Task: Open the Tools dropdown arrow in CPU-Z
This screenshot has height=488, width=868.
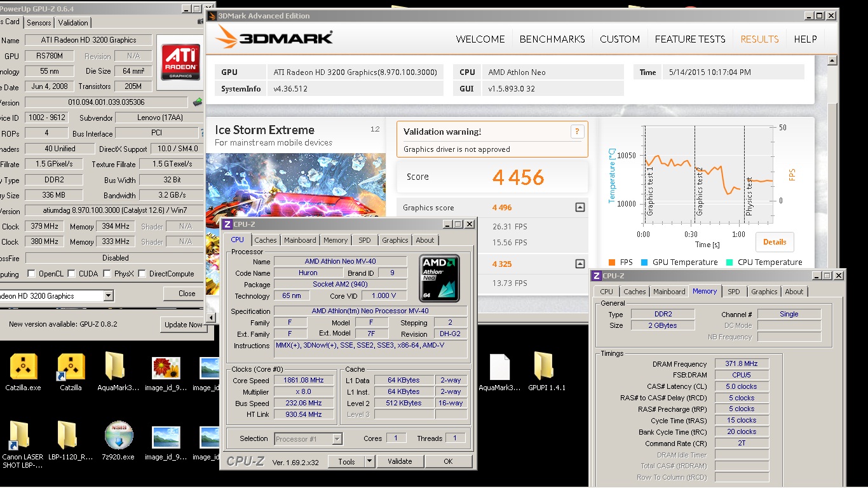Action: (369, 461)
